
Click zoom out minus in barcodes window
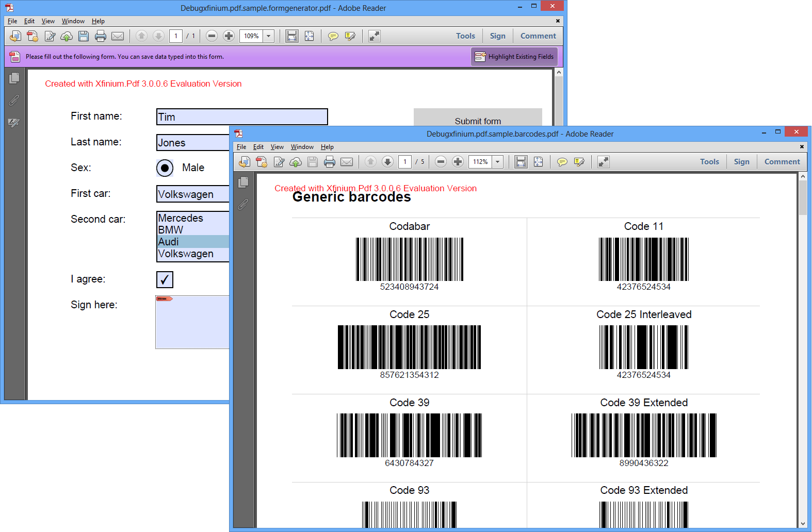(441, 162)
